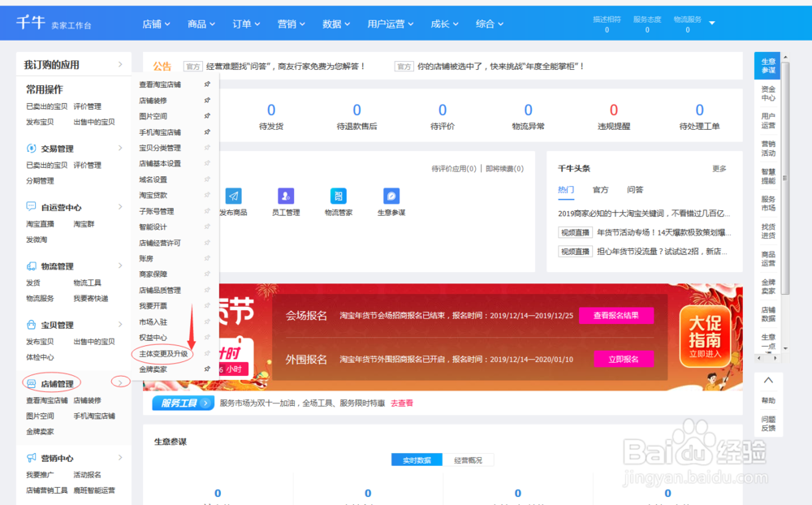Expand the 商品 menu dropdown
The width and height of the screenshot is (812, 505).
click(x=201, y=24)
